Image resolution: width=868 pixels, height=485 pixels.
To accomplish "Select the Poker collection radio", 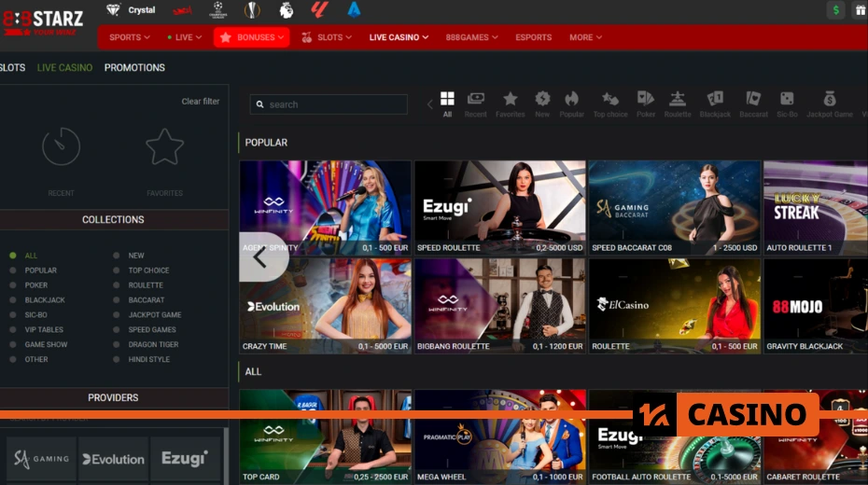I will [13, 285].
